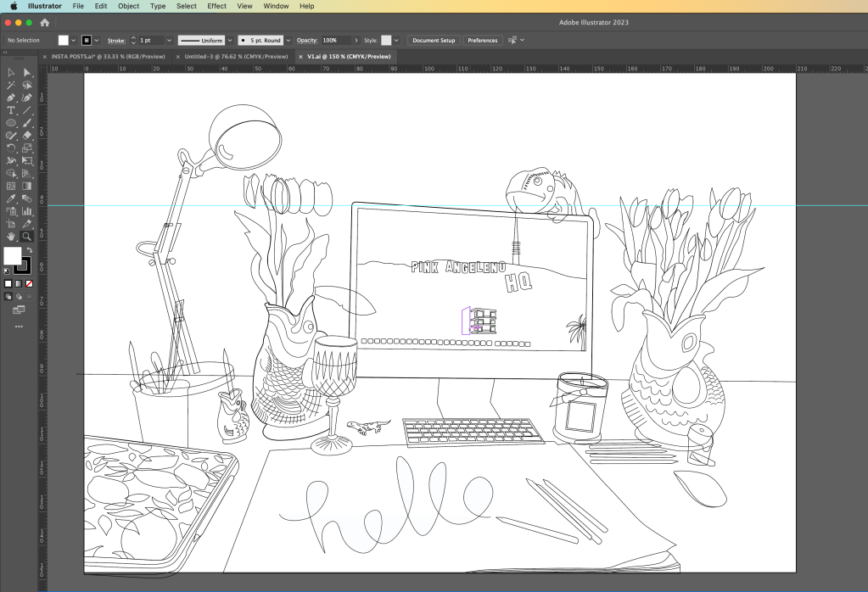Open Preferences from the control bar
868x592 pixels.
(x=482, y=40)
